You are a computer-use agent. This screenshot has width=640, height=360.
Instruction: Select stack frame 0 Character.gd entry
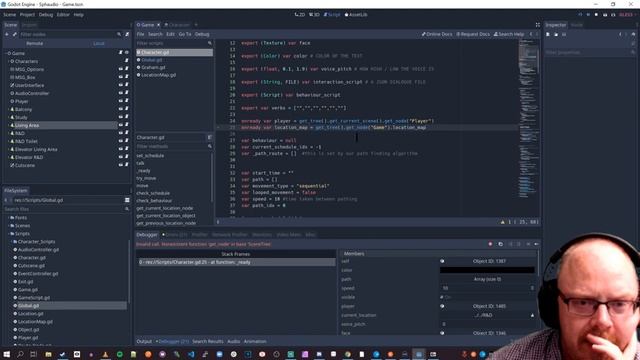[236, 262]
